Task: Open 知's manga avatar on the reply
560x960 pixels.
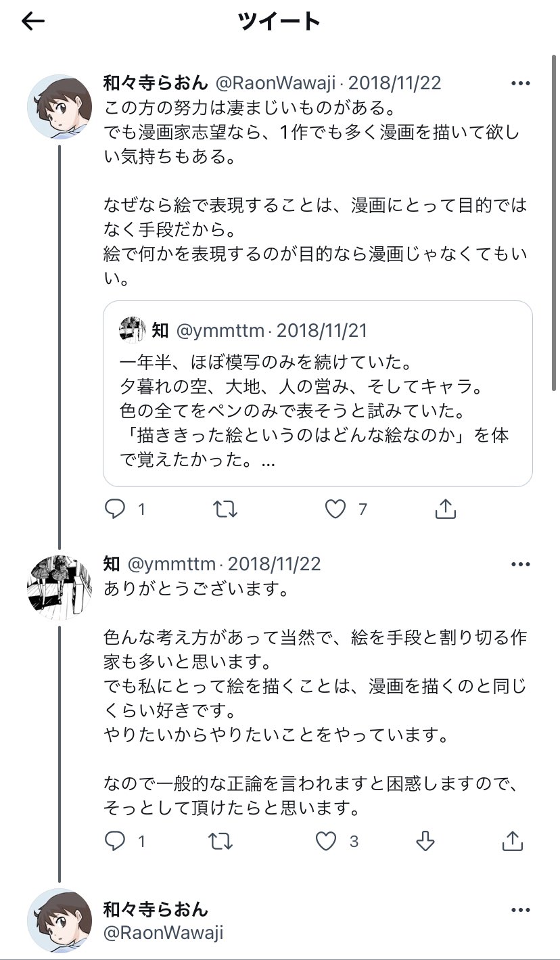Action: (59, 587)
